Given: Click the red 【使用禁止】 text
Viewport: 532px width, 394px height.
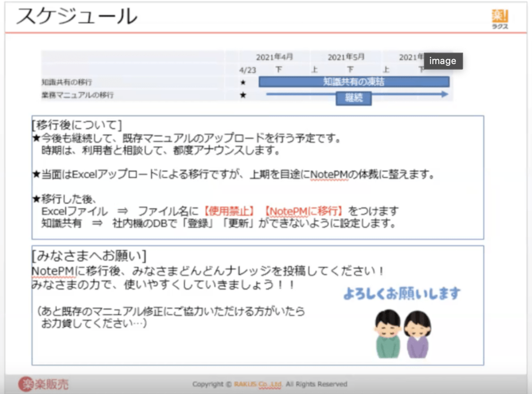Looking at the screenshot, I should click(x=229, y=211).
